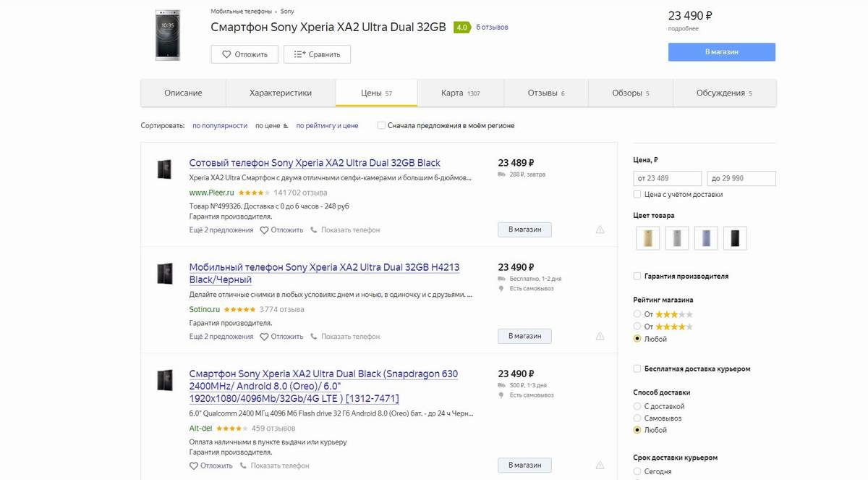868x480 pixels.
Task: Click phone icon in Pleer.ru offer row
Action: point(314,230)
